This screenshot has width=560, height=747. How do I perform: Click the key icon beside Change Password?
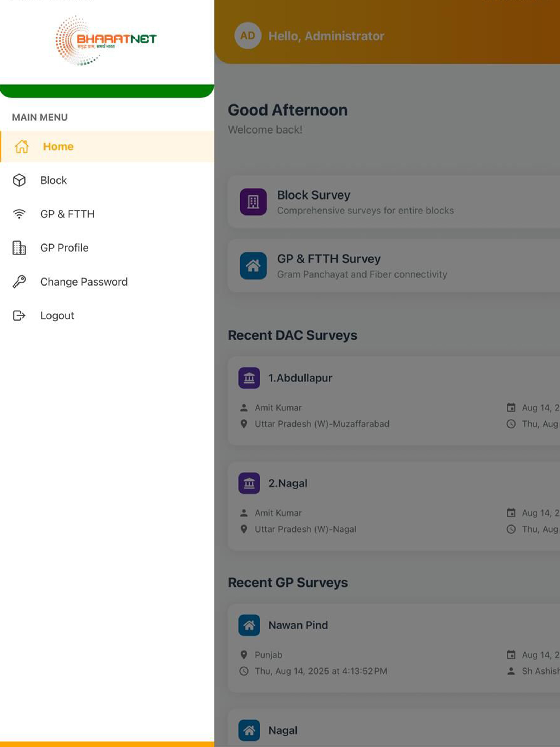[x=19, y=282]
